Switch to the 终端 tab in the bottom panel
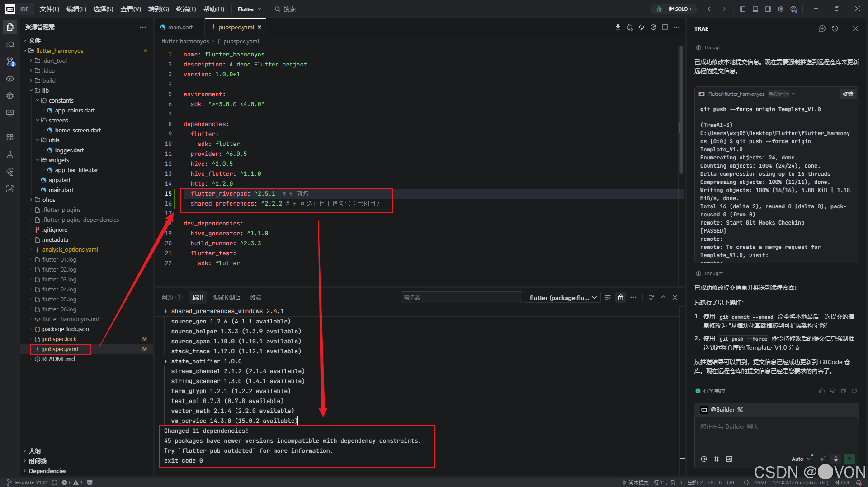 pos(256,297)
